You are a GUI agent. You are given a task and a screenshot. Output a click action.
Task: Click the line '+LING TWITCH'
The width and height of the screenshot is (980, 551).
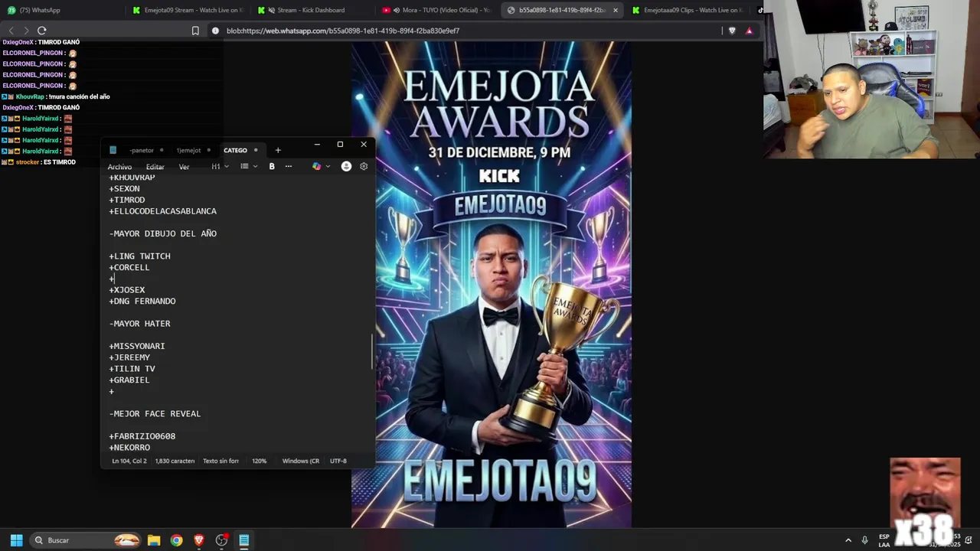139,256
